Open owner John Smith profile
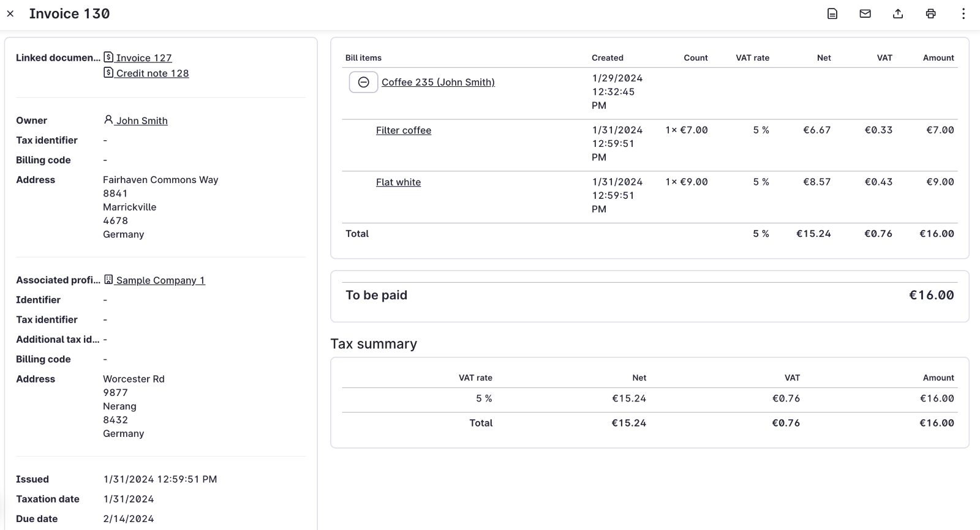The image size is (980, 530). [x=141, y=121]
